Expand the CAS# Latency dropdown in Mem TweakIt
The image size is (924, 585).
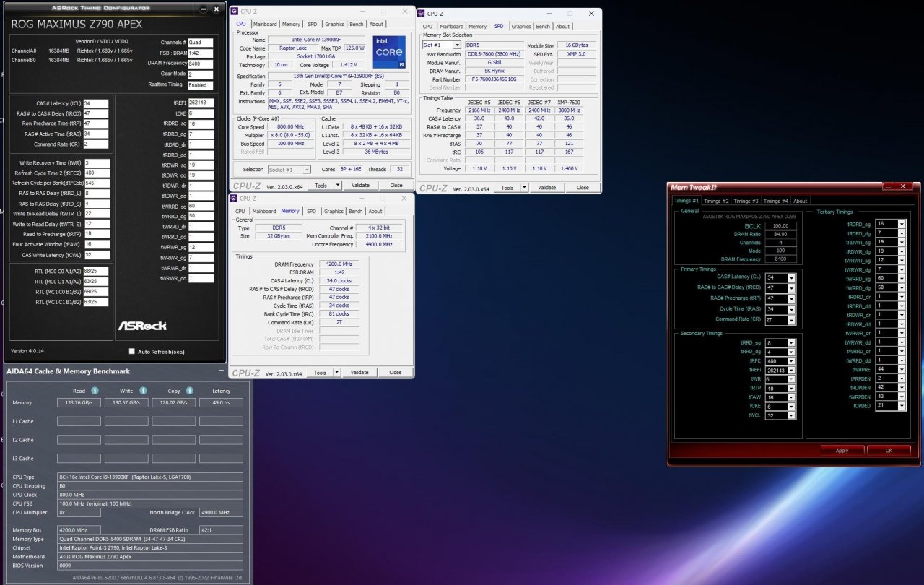[x=791, y=278]
